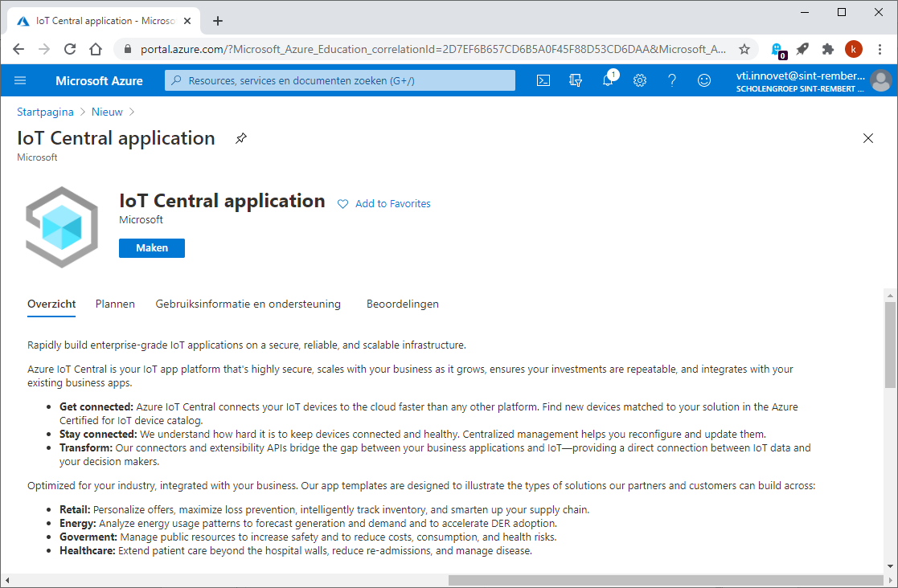Click the 'Goverment:' bullet text
The width and height of the screenshot is (898, 588).
click(x=88, y=537)
